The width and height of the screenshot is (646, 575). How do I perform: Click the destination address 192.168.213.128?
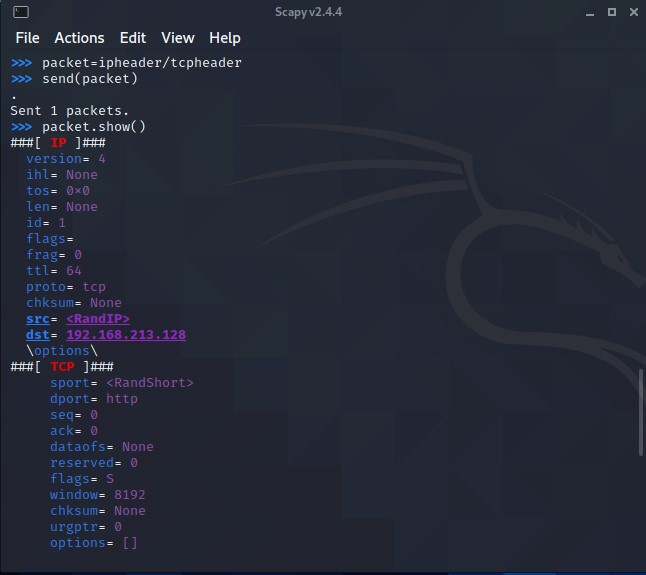126,335
